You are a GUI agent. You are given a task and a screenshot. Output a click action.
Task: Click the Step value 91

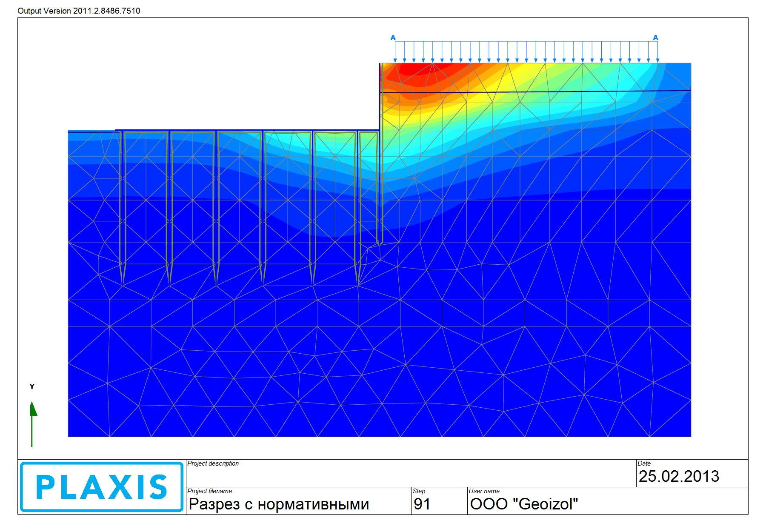pos(422,504)
